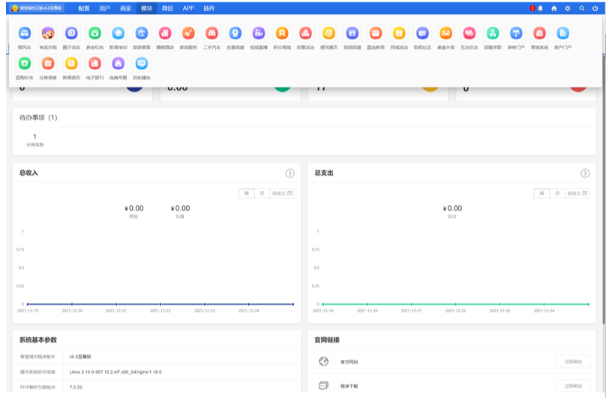
Task: Click the help icon beside 总收入
Action: point(289,173)
